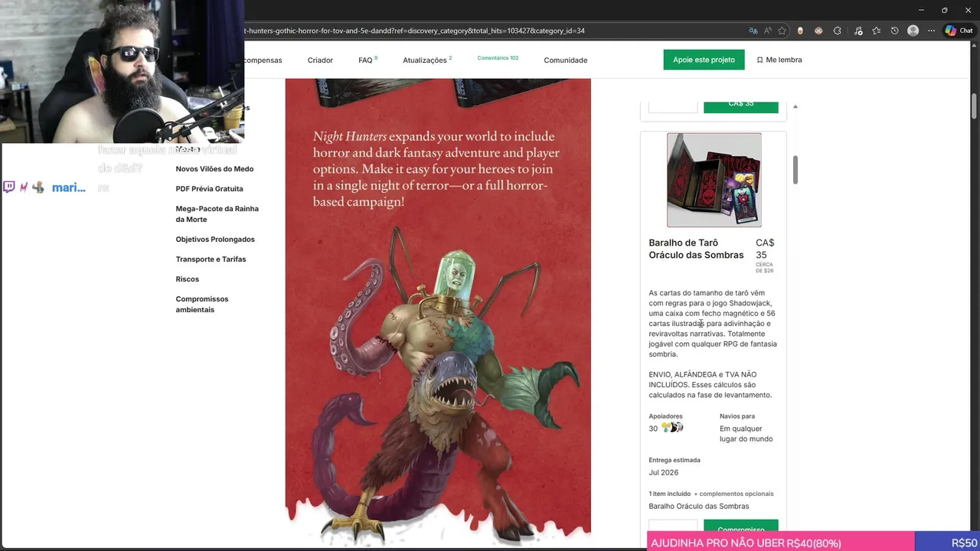Go to Compromissos ambientais section
980x551 pixels.
pos(202,304)
